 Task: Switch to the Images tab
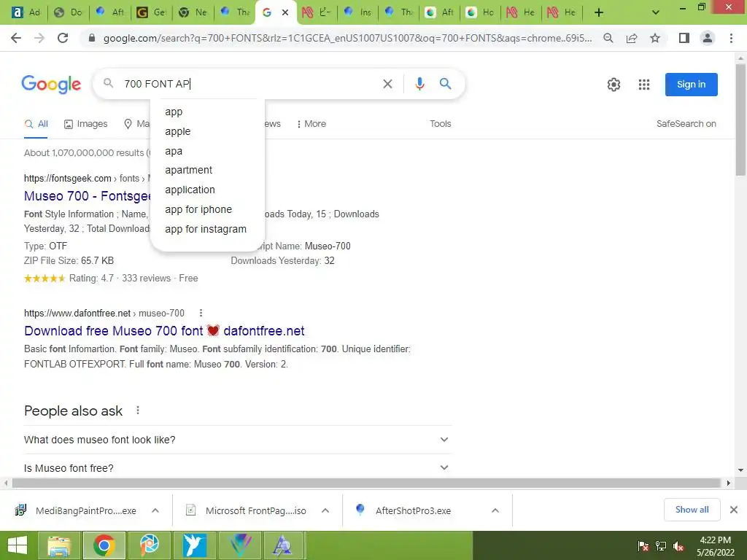[x=86, y=124]
